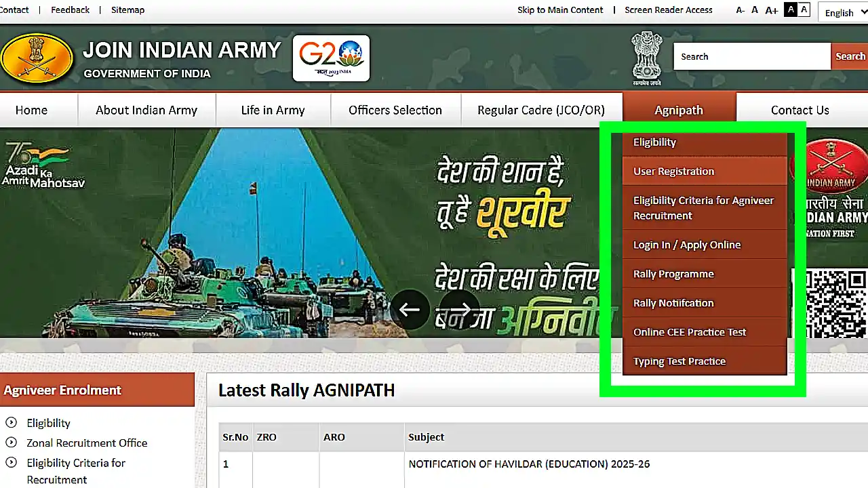Select Online CEE Practice Test entry

[x=705, y=332]
